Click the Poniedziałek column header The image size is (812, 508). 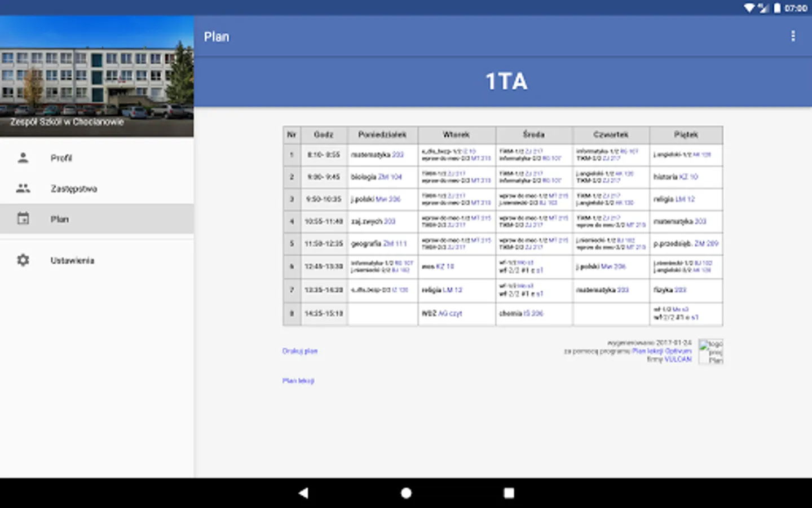coord(382,135)
